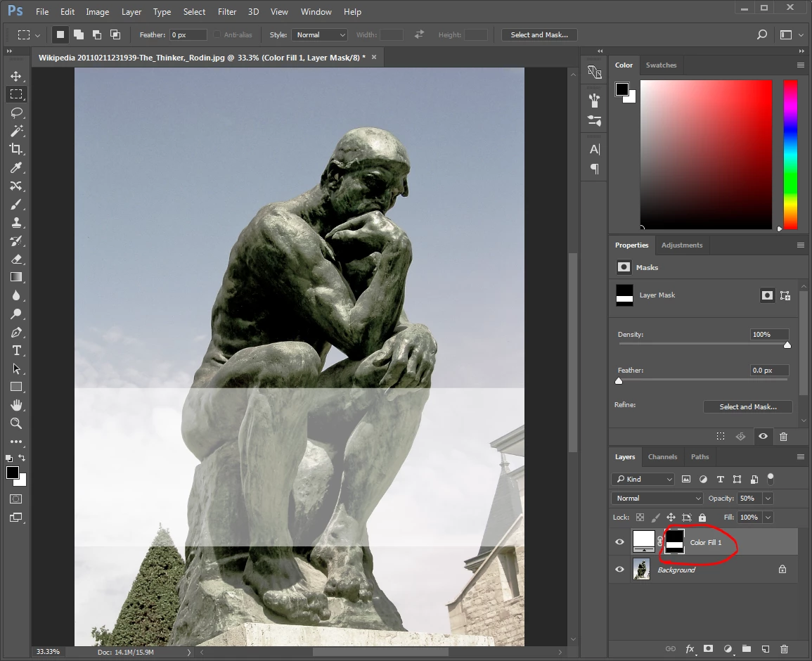812x661 pixels.
Task: Click the hue spectrum strip
Action: (x=790, y=155)
